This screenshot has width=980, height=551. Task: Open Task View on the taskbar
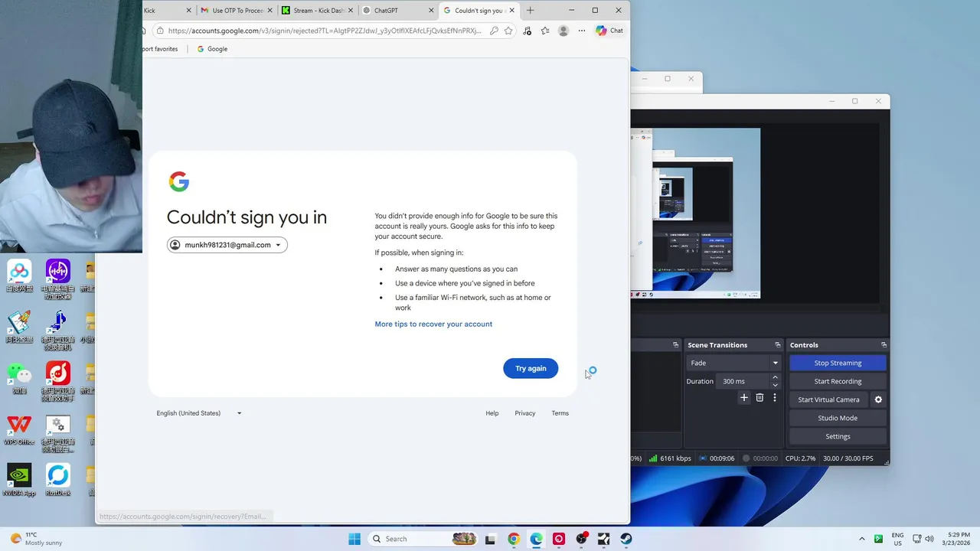click(491, 539)
